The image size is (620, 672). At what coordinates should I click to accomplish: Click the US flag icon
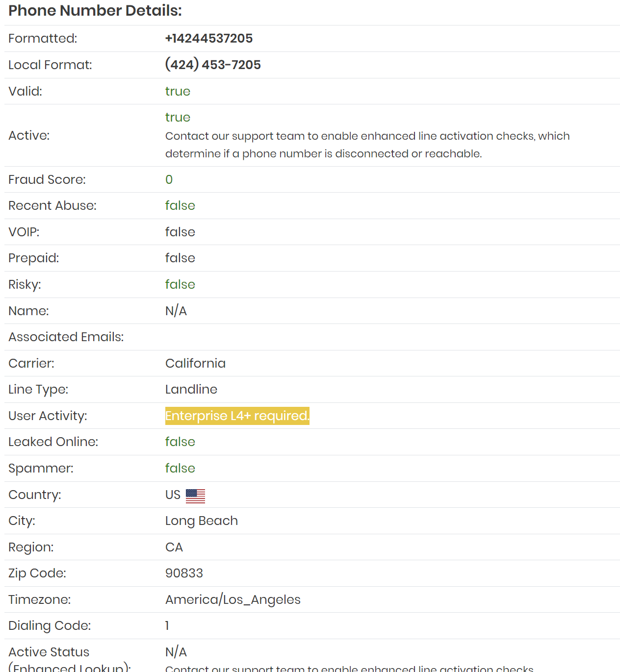click(195, 496)
